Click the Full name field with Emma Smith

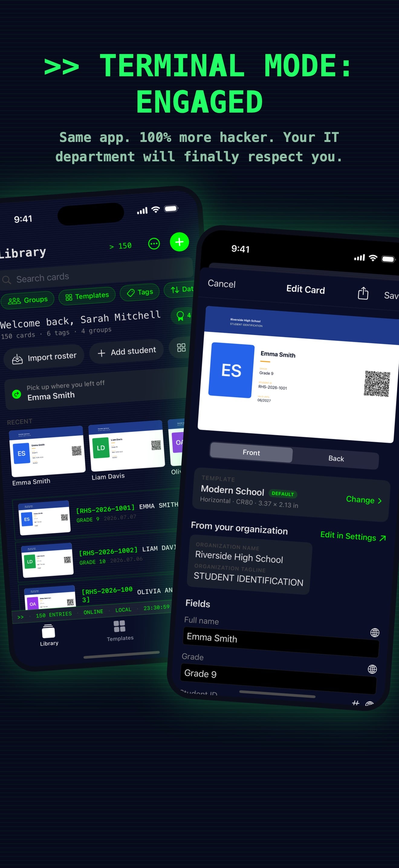[281, 642]
